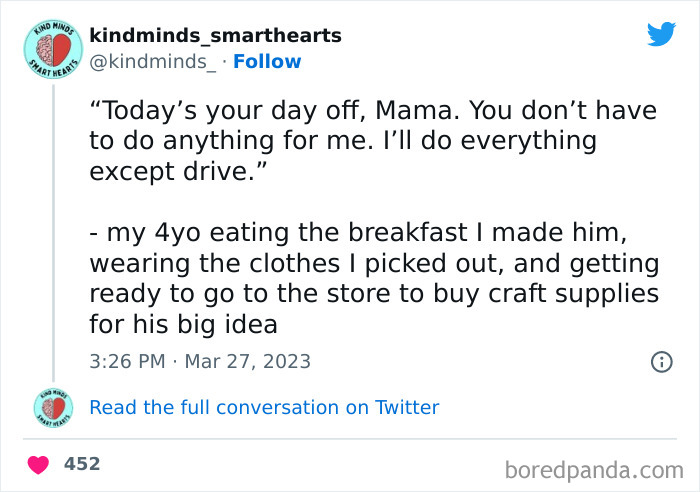
Task: Open the info circle icon
Action: tap(661, 362)
